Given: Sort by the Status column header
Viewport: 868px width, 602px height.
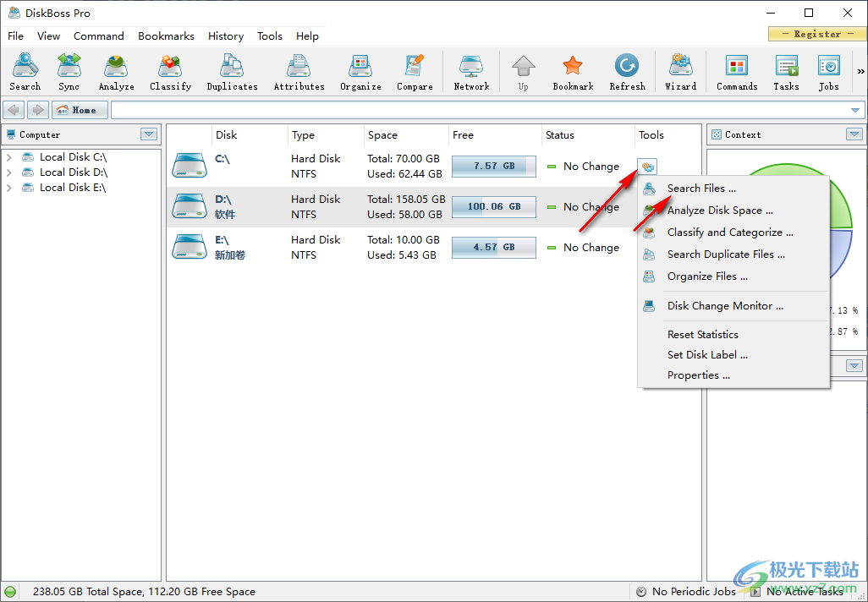Looking at the screenshot, I should pyautogui.click(x=588, y=135).
